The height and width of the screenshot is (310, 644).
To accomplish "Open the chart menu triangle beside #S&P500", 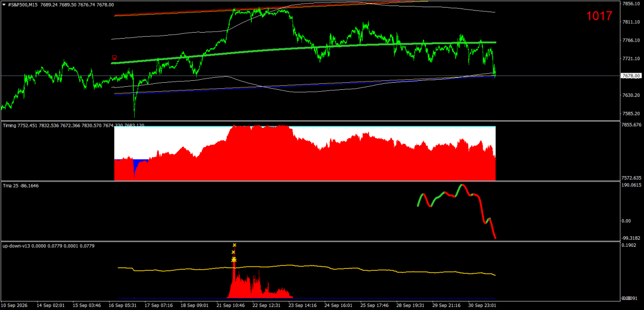I will [4, 5].
